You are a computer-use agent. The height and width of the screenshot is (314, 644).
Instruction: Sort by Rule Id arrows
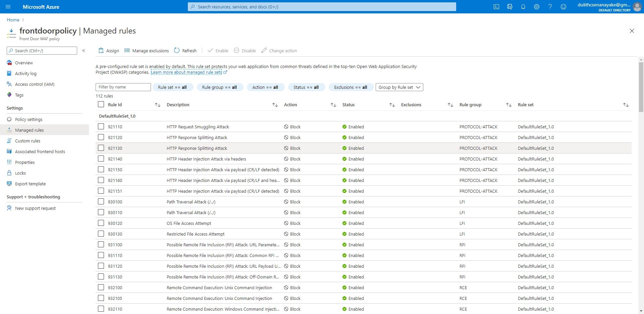[158, 105]
